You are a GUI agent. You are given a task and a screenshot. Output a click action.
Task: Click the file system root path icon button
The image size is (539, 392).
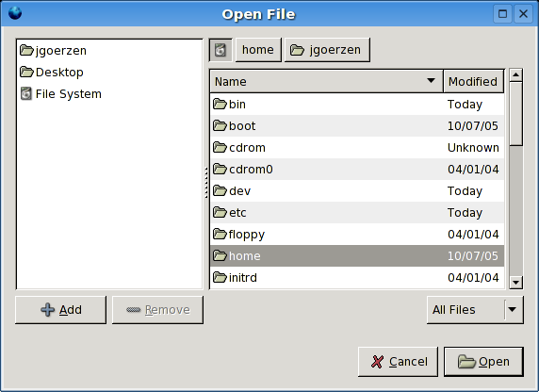point(220,50)
